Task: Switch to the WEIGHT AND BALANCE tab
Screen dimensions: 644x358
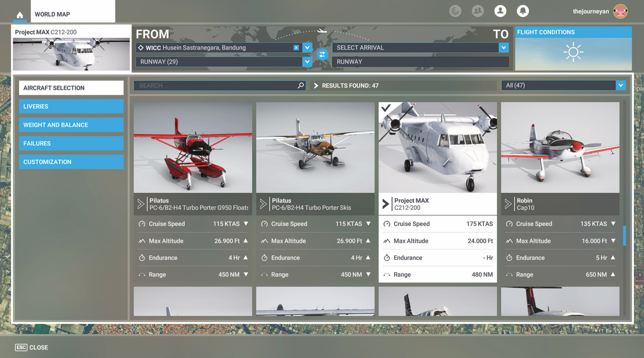Action: pyautogui.click(x=71, y=125)
